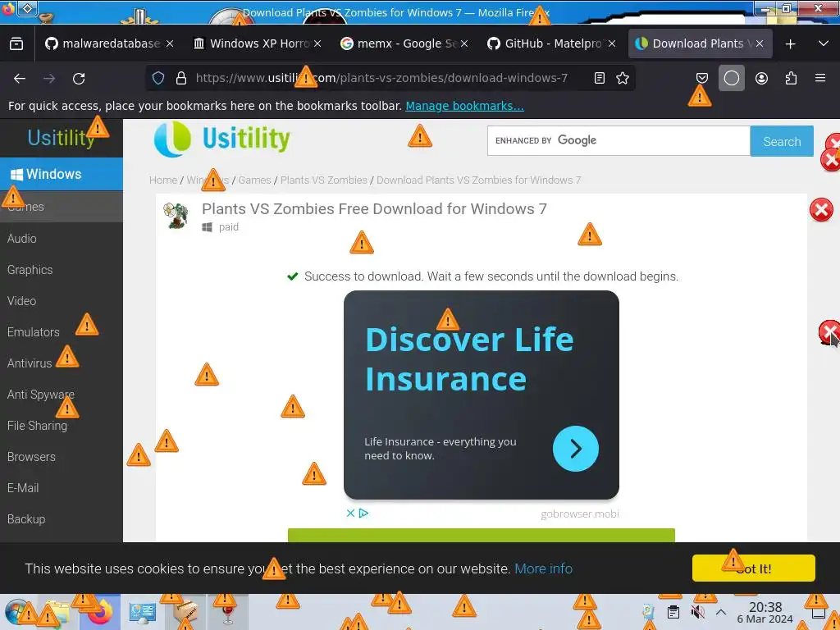Open the clipboard tray icon
840x630 pixels.
pos(673,612)
